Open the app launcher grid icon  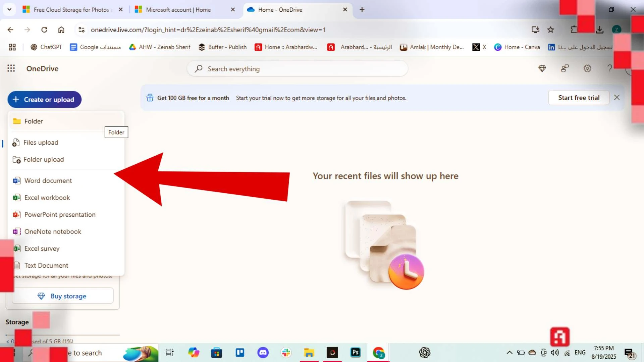11,68
